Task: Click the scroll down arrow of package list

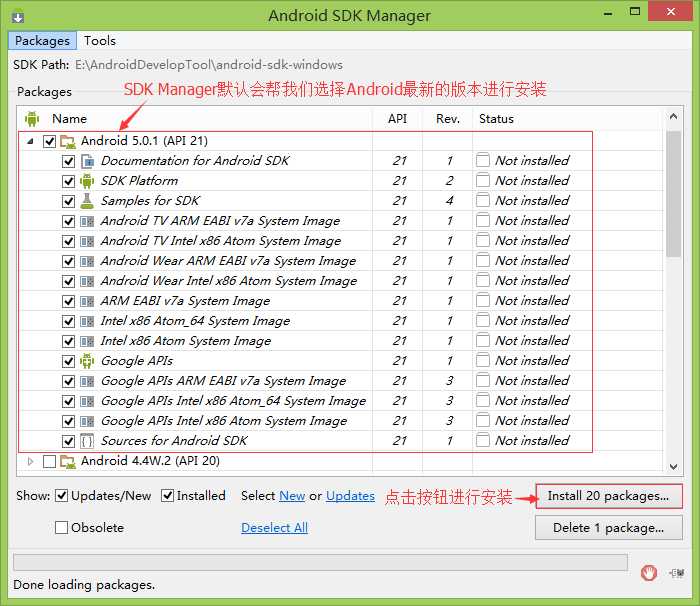Action: pos(674,467)
